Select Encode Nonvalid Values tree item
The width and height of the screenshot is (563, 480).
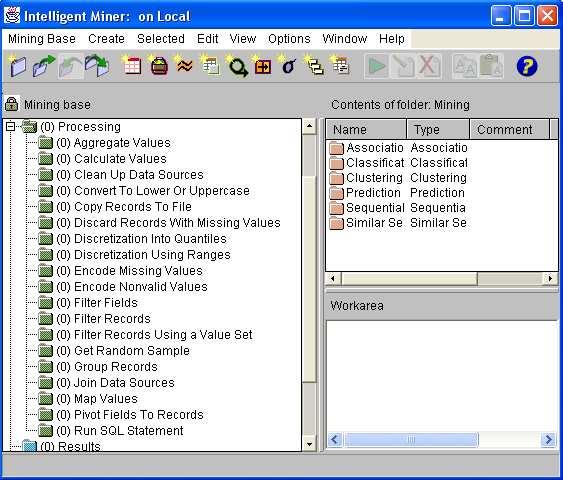tap(132, 286)
